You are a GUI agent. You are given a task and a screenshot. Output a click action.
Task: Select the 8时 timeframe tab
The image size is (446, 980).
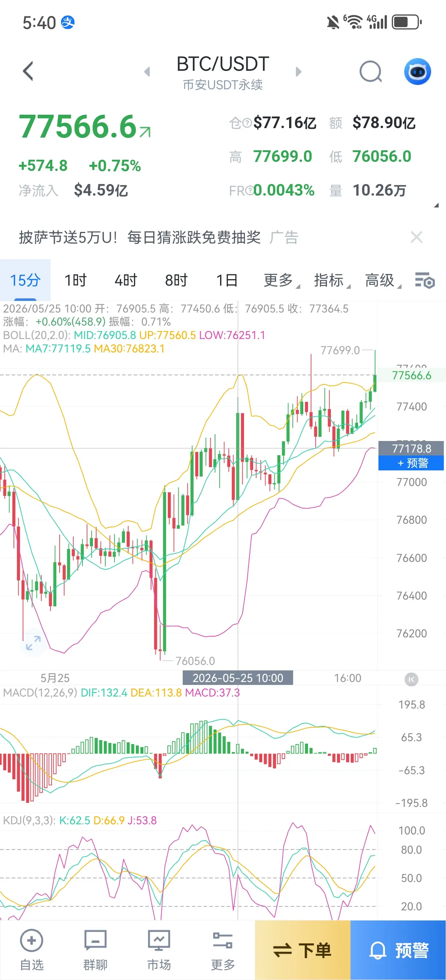pos(176,280)
